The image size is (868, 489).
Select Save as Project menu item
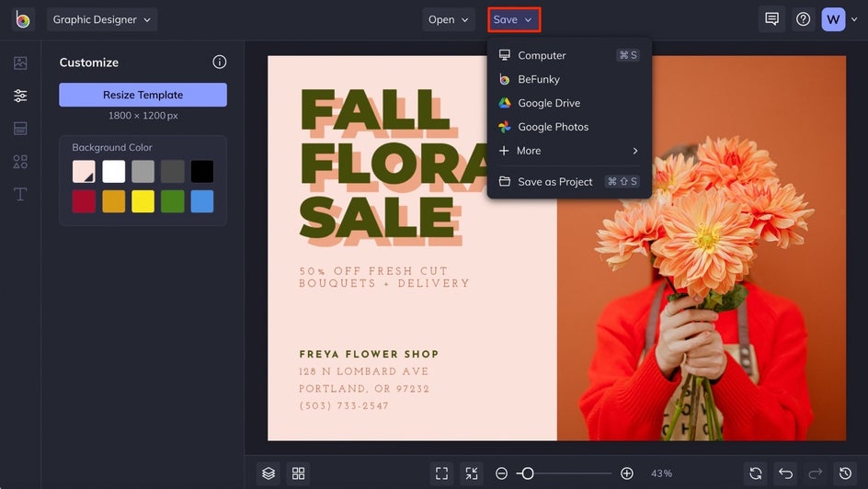554,182
